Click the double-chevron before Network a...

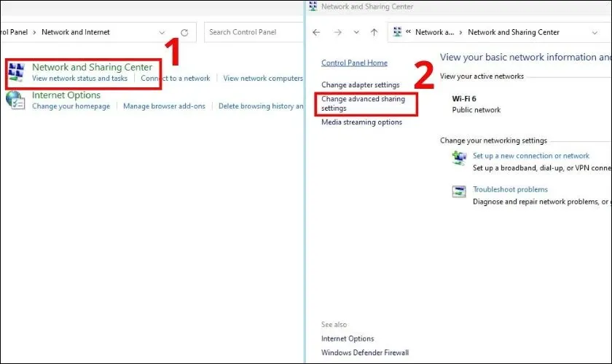click(408, 32)
